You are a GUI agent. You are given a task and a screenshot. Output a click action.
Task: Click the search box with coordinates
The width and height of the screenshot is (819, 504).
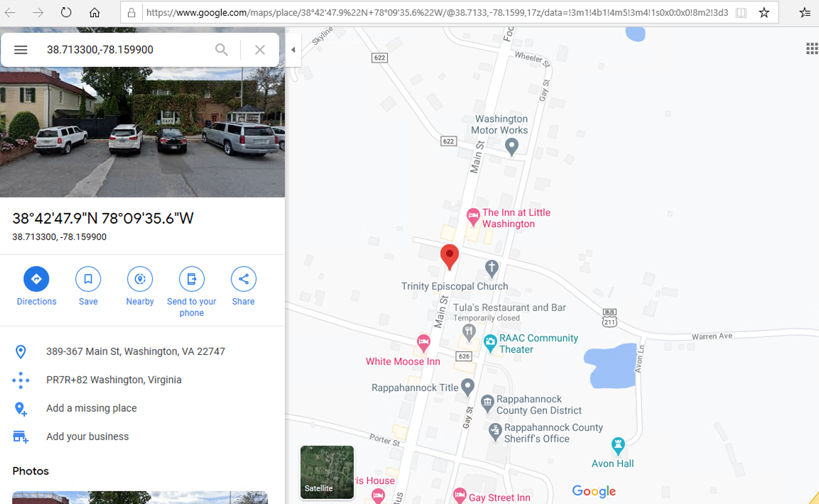pyautogui.click(x=128, y=50)
